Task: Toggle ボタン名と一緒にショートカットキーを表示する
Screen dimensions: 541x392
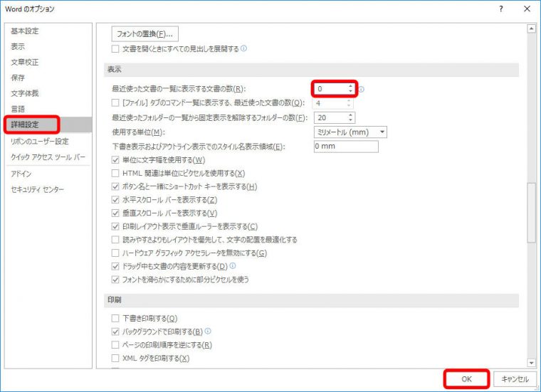Action: pyautogui.click(x=115, y=186)
